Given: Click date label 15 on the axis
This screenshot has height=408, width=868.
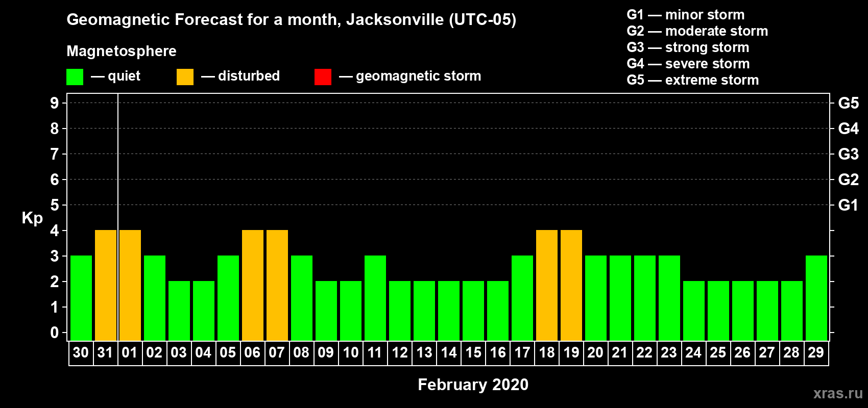Looking at the screenshot, I should point(473,352).
